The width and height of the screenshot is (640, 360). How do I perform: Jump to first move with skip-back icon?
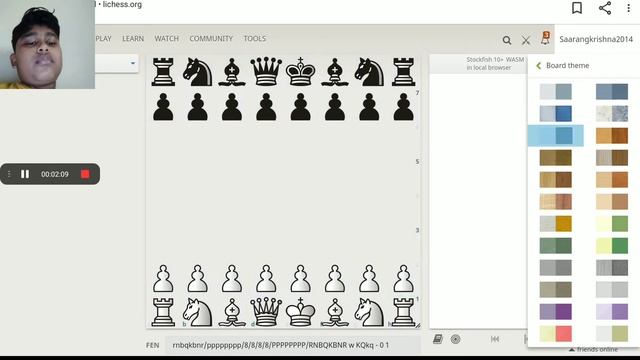pos(495,339)
